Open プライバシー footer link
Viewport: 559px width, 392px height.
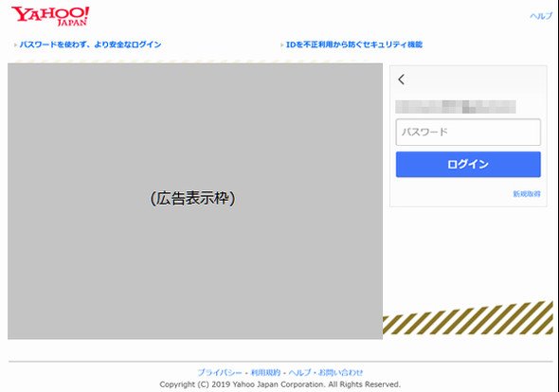coord(220,372)
